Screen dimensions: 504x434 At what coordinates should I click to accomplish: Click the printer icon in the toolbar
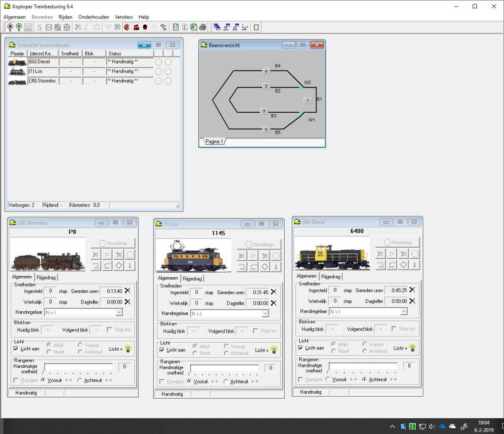[202, 27]
